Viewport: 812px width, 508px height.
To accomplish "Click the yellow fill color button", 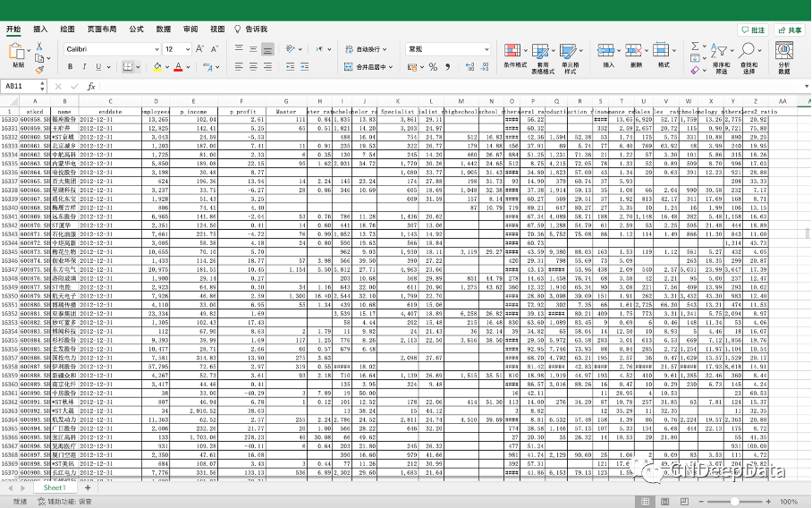I will pyautogui.click(x=157, y=67).
